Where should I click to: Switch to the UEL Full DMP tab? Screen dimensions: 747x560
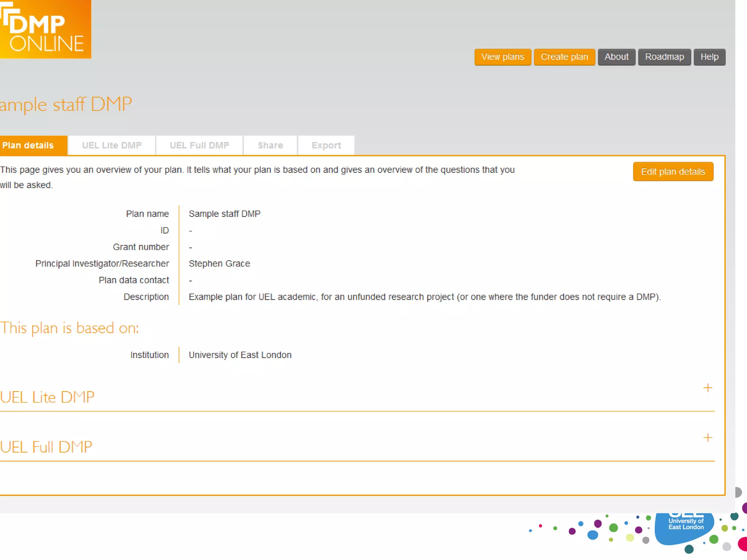[199, 145]
